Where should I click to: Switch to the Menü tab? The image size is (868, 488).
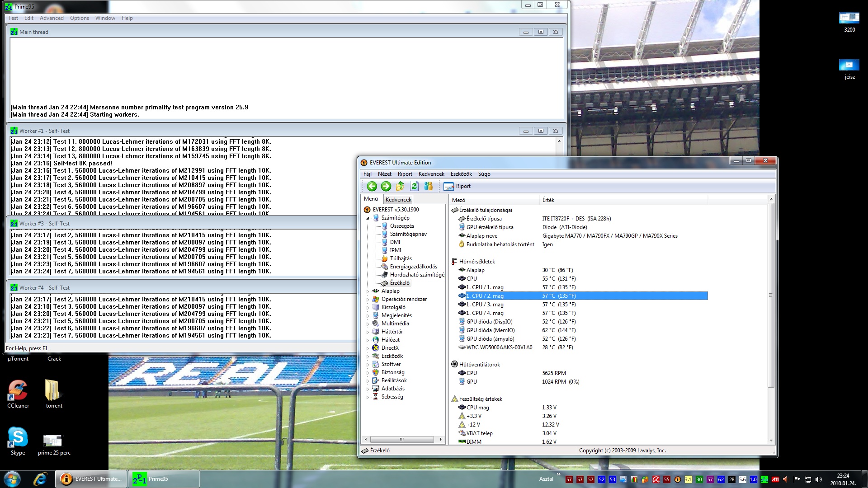[371, 199]
